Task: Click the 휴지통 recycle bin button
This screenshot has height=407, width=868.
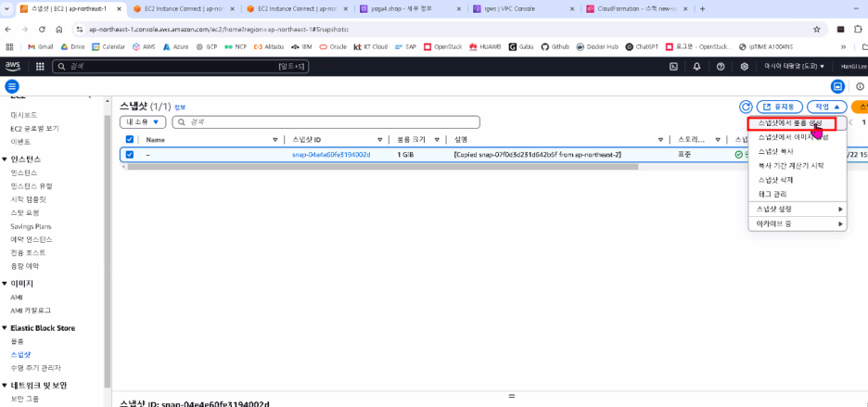Action: (779, 107)
